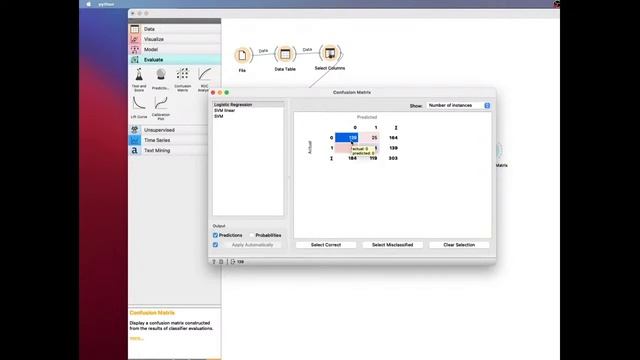Open the Show dropdown set to Number of instances
The height and width of the screenshot is (360, 640).
click(458, 105)
